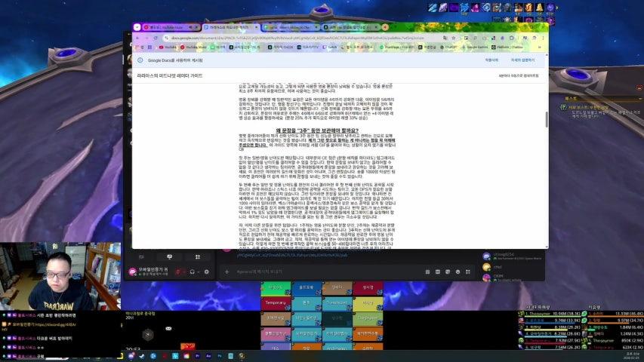Open the Discord apps grid icon in message bar
Viewport: 644px width, 362px height.
[468, 271]
